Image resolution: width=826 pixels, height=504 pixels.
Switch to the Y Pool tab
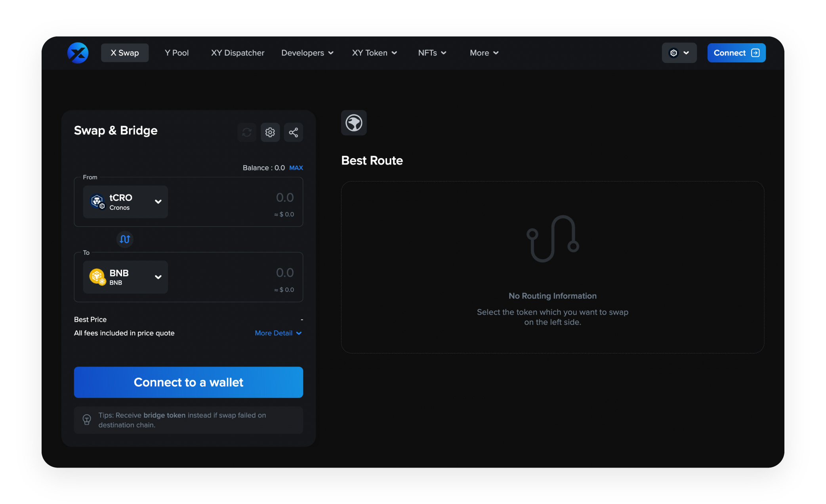tap(177, 53)
